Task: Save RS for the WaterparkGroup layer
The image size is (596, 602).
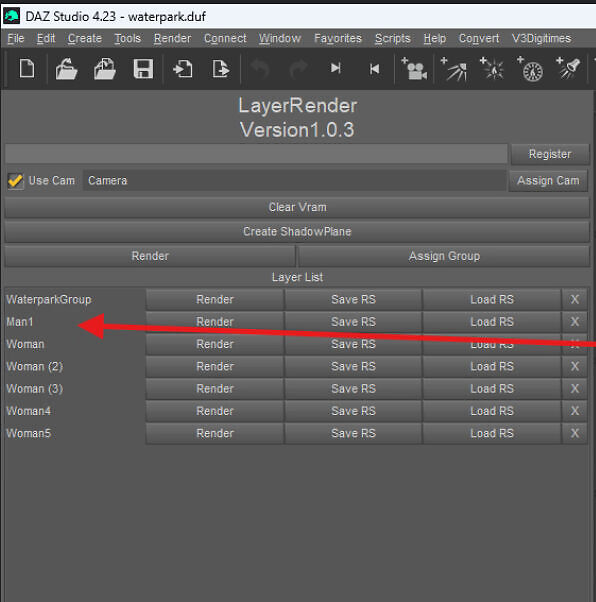Action: [353, 299]
